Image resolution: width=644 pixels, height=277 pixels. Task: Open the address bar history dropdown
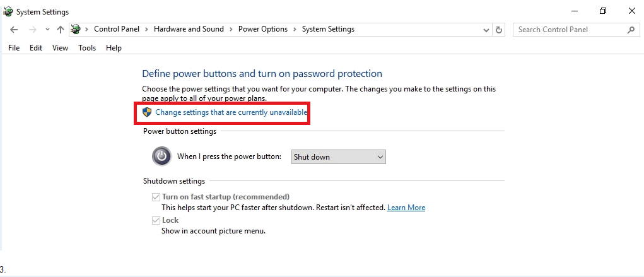(486, 30)
